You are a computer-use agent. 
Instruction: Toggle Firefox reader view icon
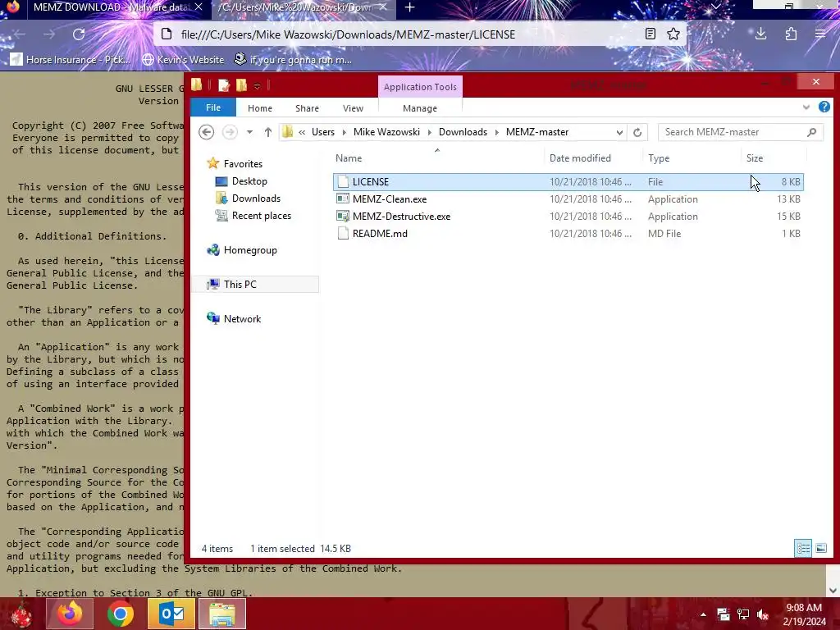point(651,34)
